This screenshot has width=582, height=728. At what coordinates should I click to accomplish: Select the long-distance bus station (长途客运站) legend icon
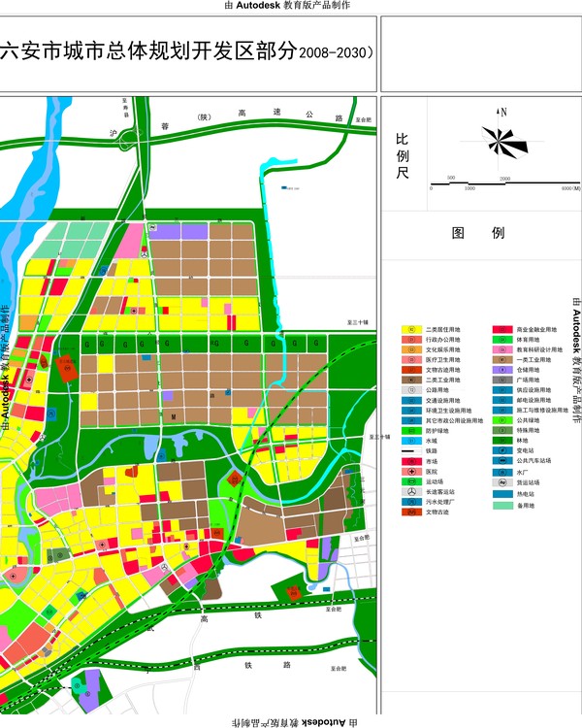click(x=411, y=491)
